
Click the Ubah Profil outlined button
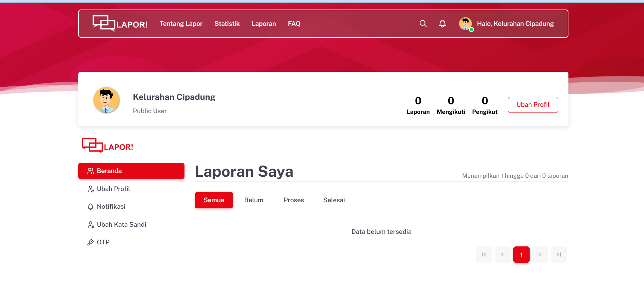(533, 105)
